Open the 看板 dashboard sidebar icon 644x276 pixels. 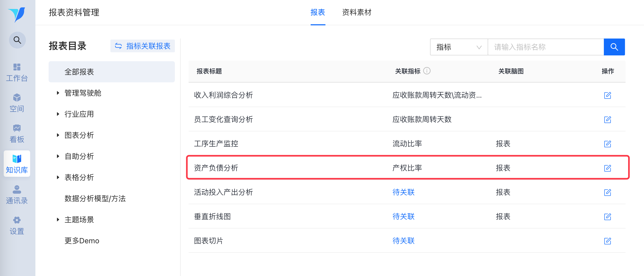coord(17,133)
